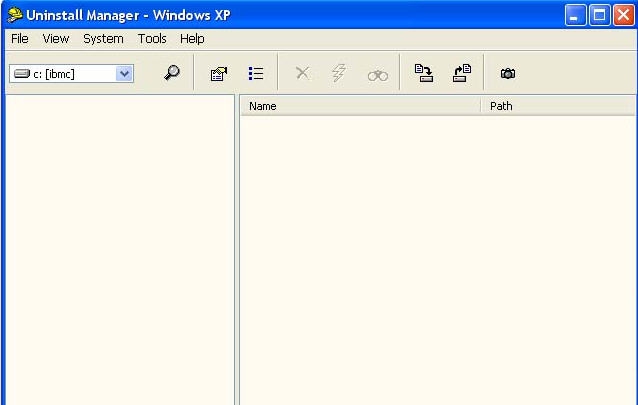The image size is (638, 405).
Task: Open the View menu
Action: 56,39
